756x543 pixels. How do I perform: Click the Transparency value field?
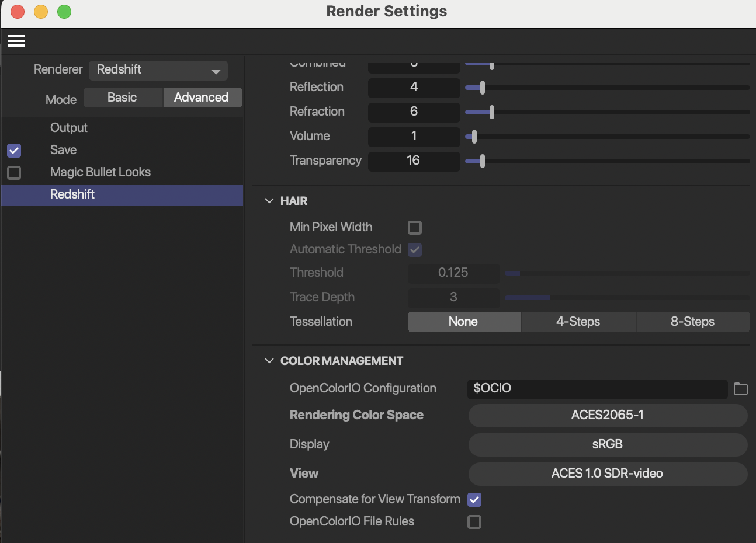pos(414,161)
